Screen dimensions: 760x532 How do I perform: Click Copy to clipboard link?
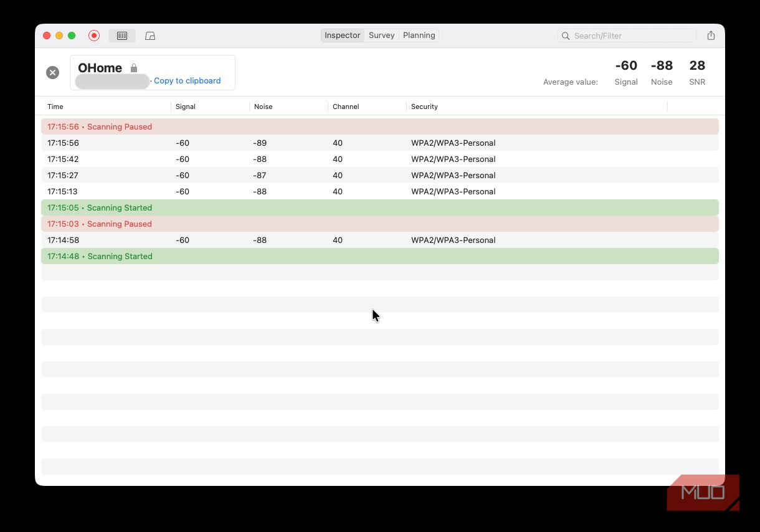(x=188, y=80)
